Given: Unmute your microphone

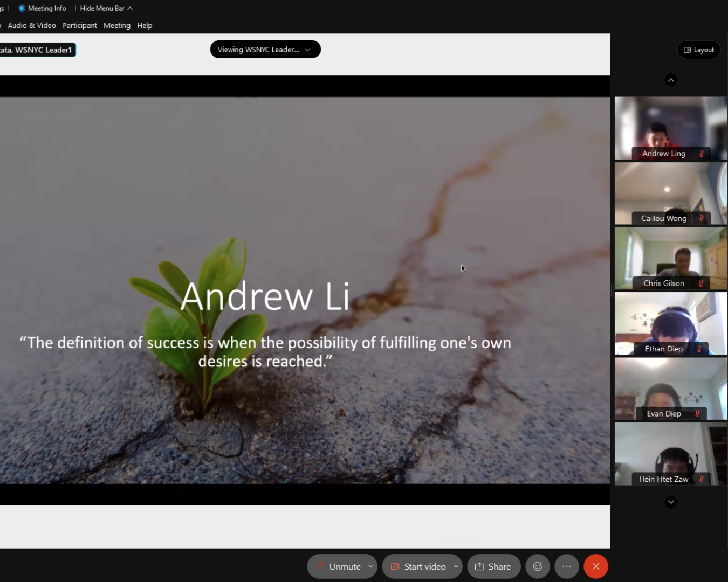Looking at the screenshot, I should click(x=338, y=566).
